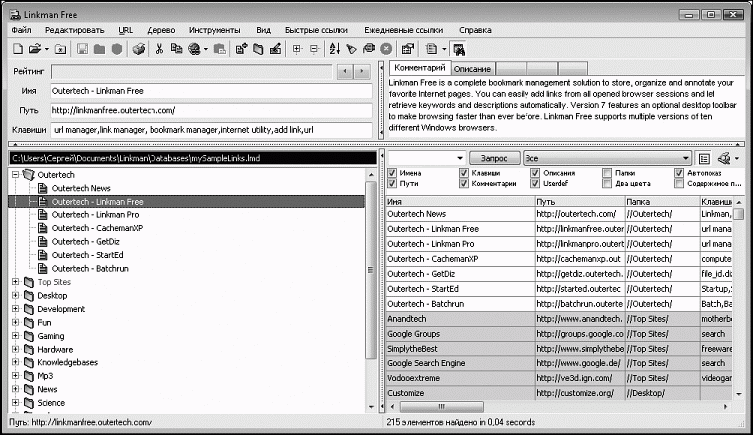Collapse the Outertech folder in tree
The image size is (753, 435).
pos(15,174)
